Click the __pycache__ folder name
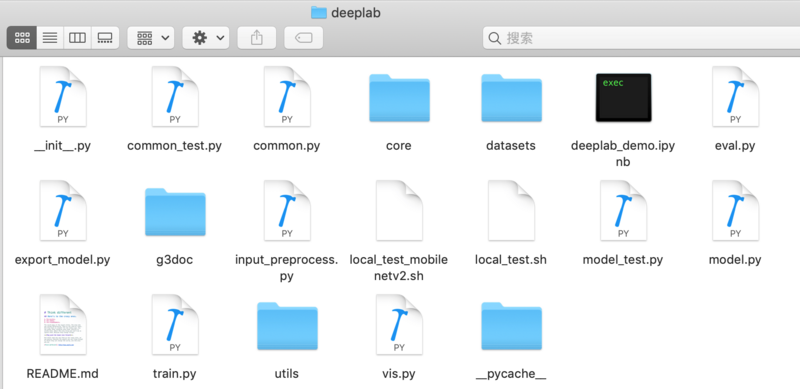Image resolution: width=800 pixels, height=389 pixels. click(x=511, y=374)
